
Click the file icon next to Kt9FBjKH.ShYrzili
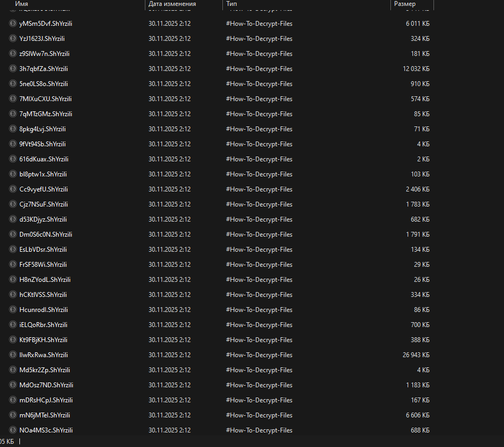click(12, 339)
